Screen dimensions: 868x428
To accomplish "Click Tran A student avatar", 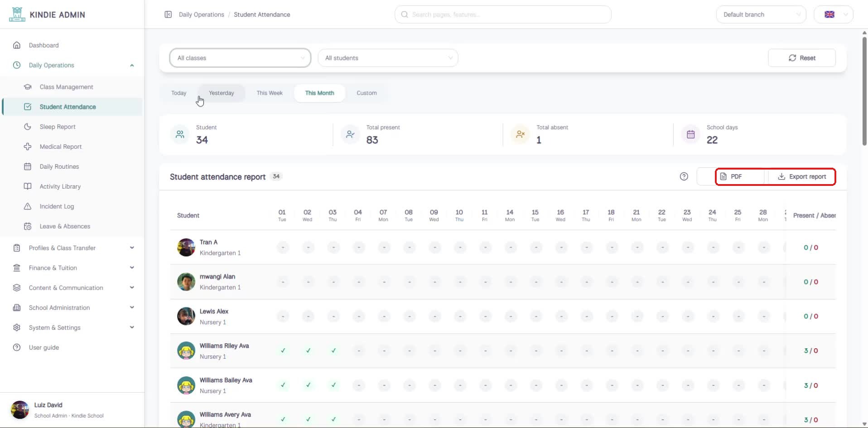I will (x=186, y=248).
